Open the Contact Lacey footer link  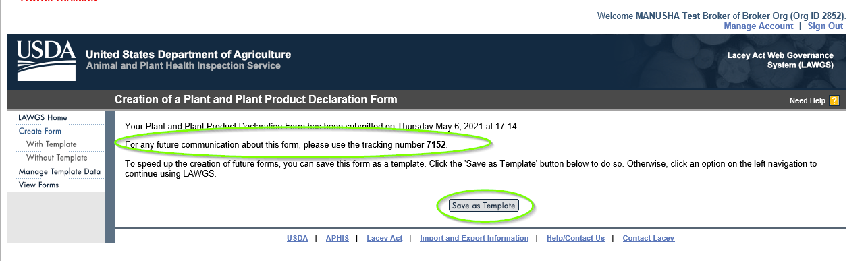pyautogui.click(x=648, y=238)
